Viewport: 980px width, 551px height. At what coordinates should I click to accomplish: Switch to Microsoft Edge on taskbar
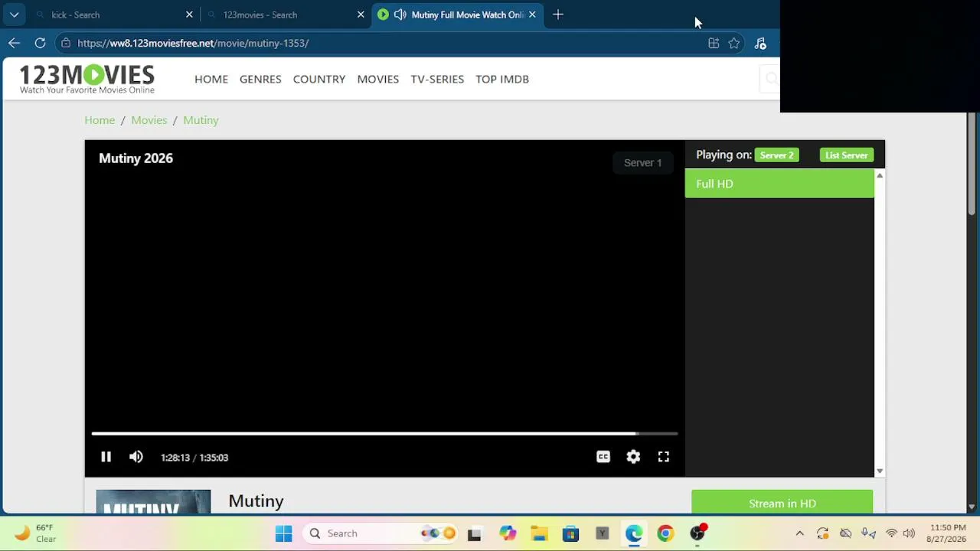tap(634, 533)
